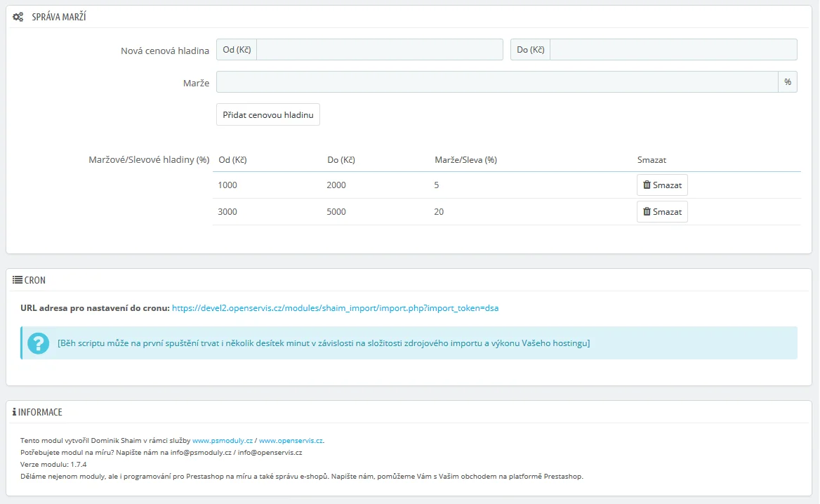This screenshot has width=820, height=504.
Task: Click the info icon beside INFORMACE
Action: pos(14,412)
